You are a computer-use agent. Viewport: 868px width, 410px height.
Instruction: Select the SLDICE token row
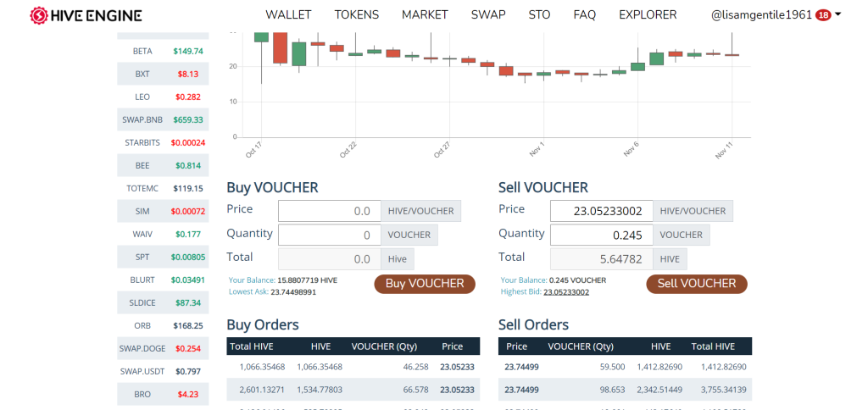pyautogui.click(x=163, y=302)
